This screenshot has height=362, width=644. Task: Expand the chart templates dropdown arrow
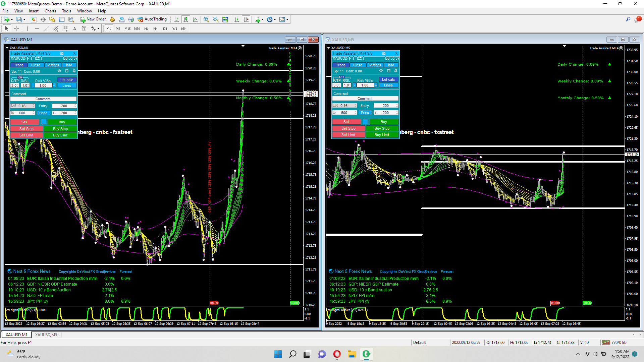pyautogui.click(x=287, y=19)
